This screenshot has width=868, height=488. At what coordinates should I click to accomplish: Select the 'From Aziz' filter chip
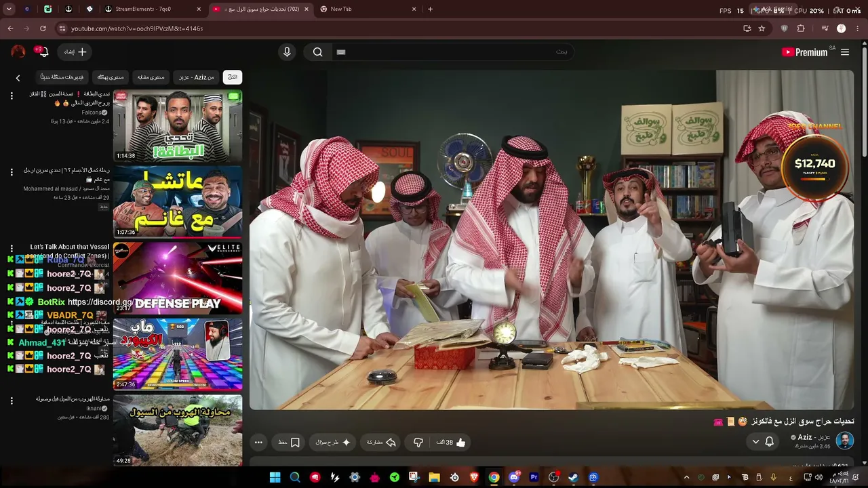point(196,77)
